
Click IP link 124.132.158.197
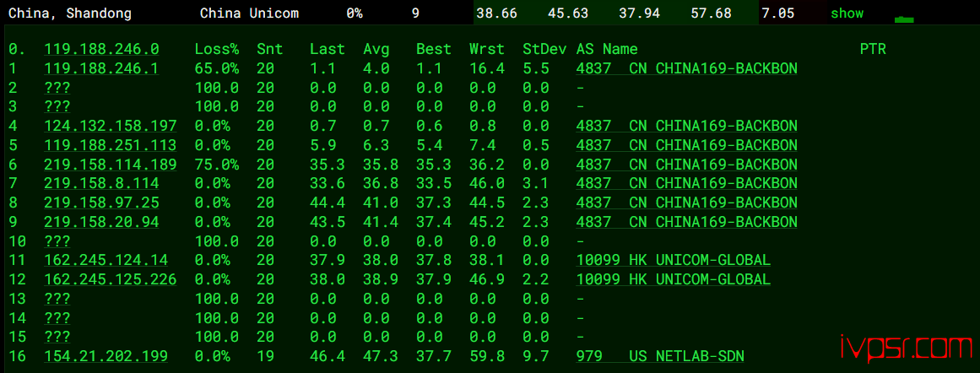[x=111, y=126]
